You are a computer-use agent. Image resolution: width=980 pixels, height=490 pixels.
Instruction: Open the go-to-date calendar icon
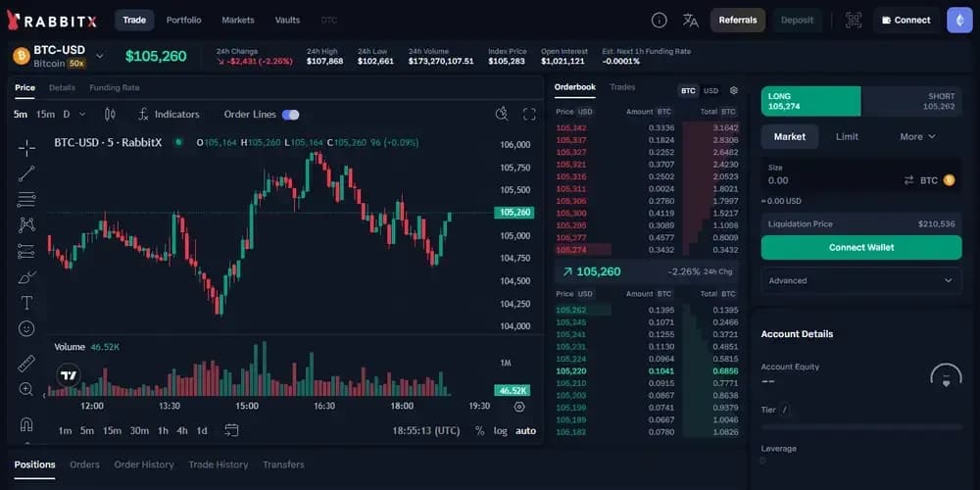[232, 430]
